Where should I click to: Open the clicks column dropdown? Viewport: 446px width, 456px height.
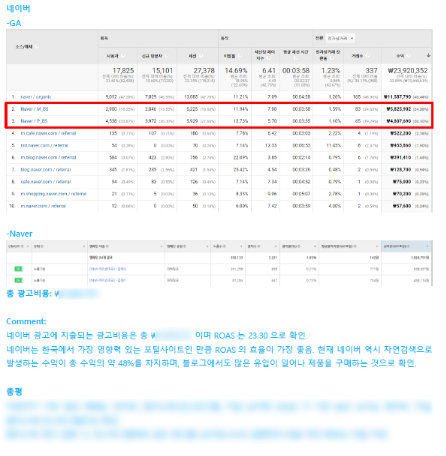pos(276,247)
